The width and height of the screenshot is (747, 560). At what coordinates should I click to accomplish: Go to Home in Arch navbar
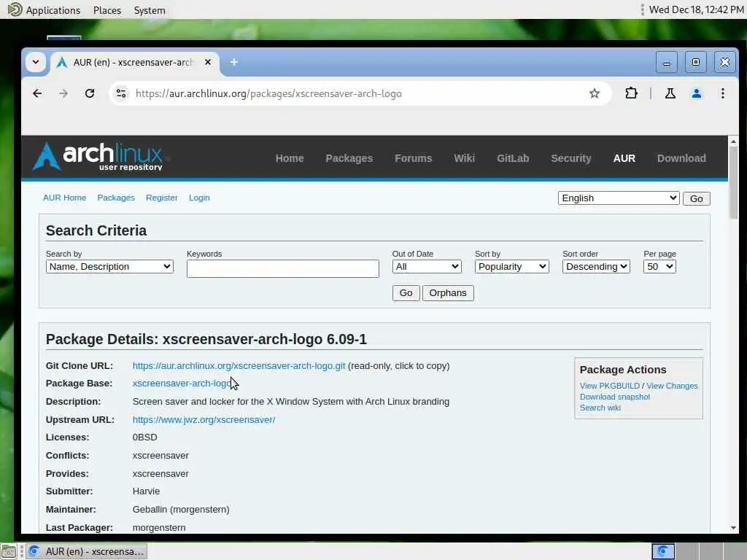pos(290,158)
